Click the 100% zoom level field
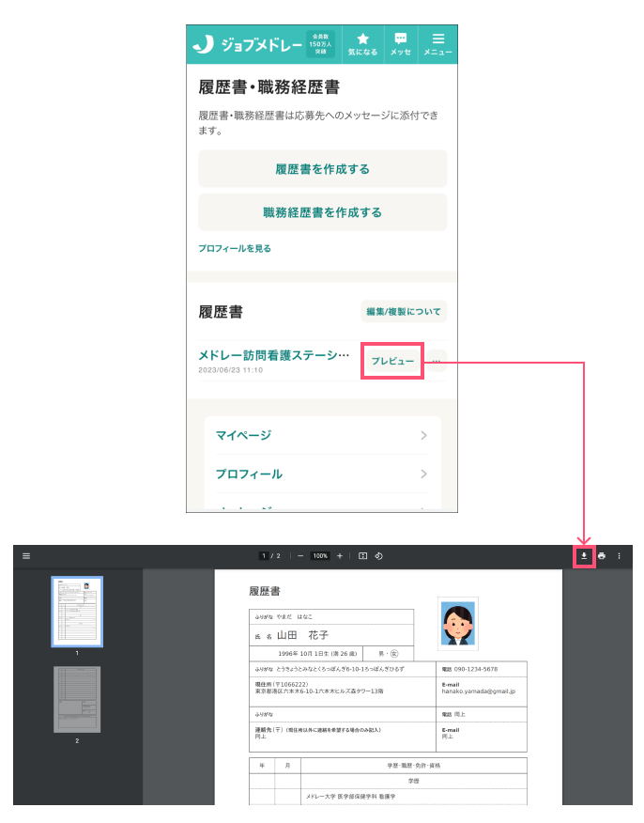 (x=320, y=556)
